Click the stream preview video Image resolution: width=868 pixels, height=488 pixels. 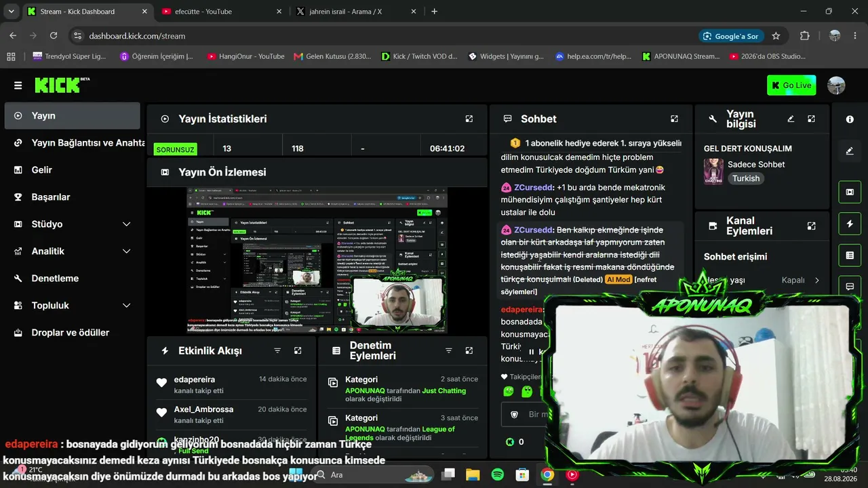pos(317,260)
